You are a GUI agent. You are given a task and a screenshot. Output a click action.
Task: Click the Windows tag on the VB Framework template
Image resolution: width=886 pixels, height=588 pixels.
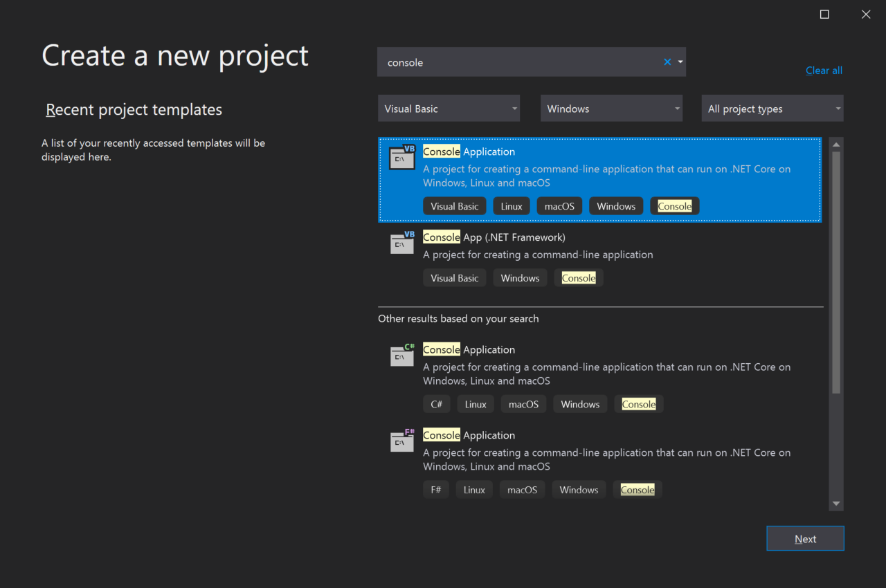tap(520, 277)
